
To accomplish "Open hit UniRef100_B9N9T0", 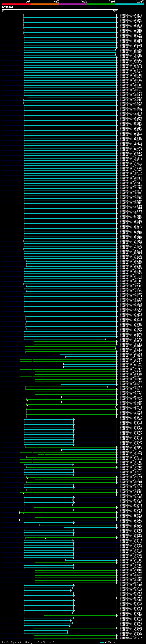I will click(131, 376).
